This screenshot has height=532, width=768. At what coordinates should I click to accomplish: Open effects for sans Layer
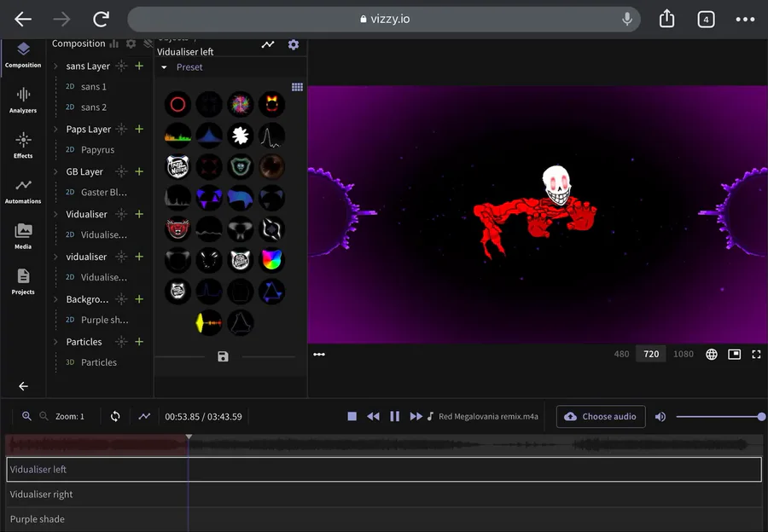(121, 66)
